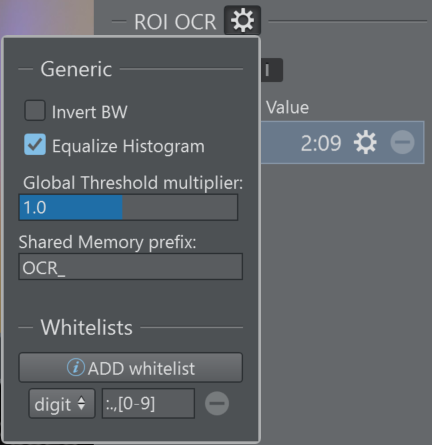Enable the Invert BW checkbox
This screenshot has height=445, width=432.
tap(35, 111)
